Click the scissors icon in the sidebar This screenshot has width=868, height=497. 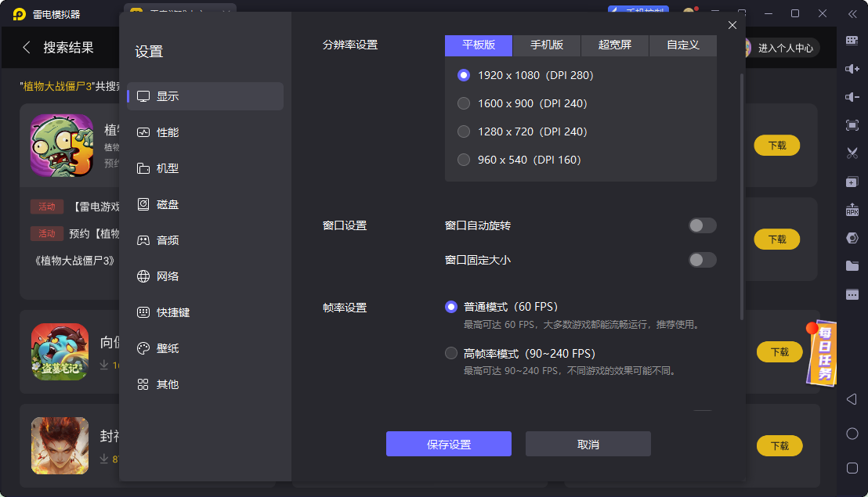(x=852, y=153)
